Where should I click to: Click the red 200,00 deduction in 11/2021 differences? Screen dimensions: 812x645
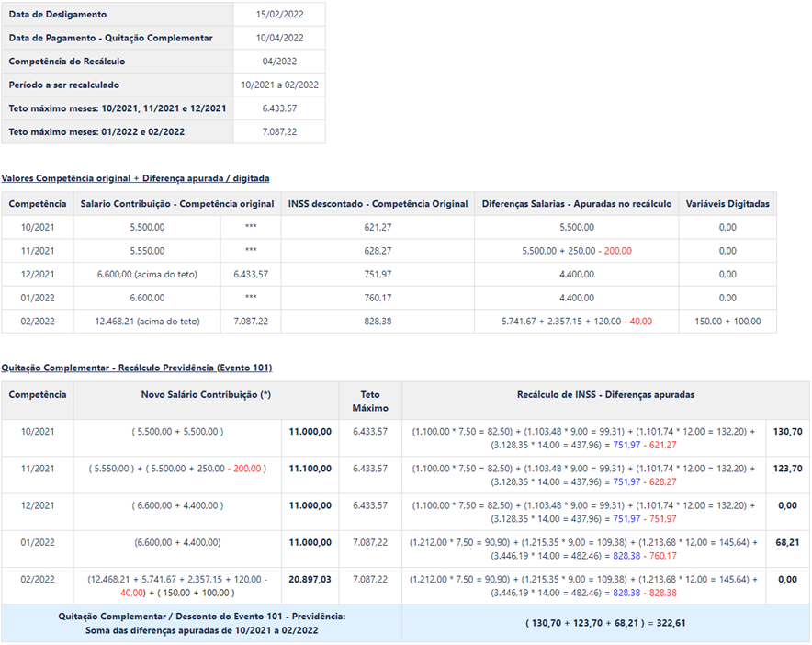click(618, 251)
